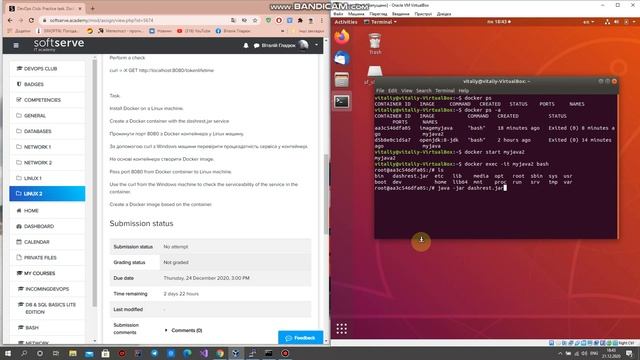
Task: Click the sidebar vertical scrollbar
Action: pos(95,183)
